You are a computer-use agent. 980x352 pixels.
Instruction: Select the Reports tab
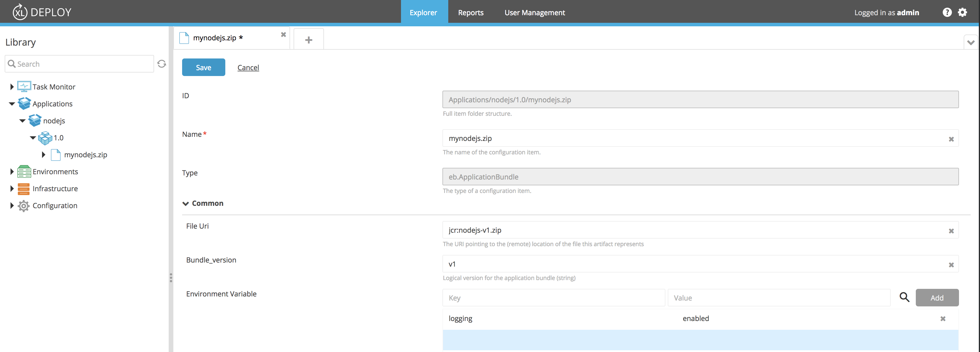pos(471,12)
